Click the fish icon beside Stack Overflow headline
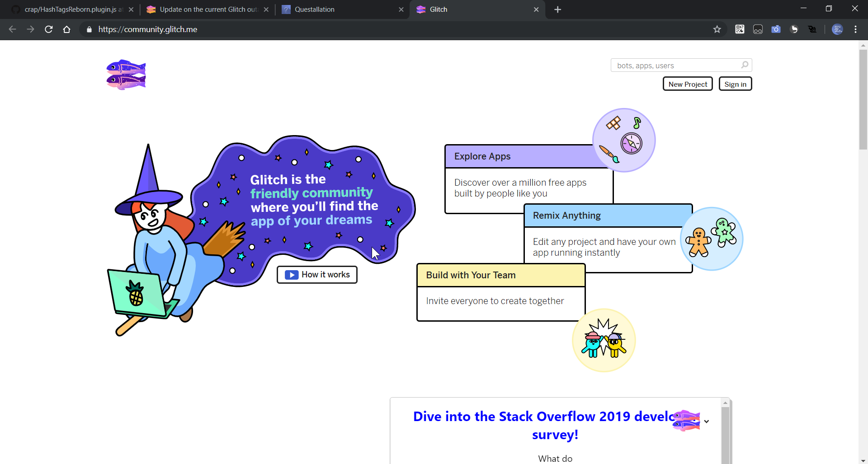The height and width of the screenshot is (464, 868). click(x=686, y=421)
